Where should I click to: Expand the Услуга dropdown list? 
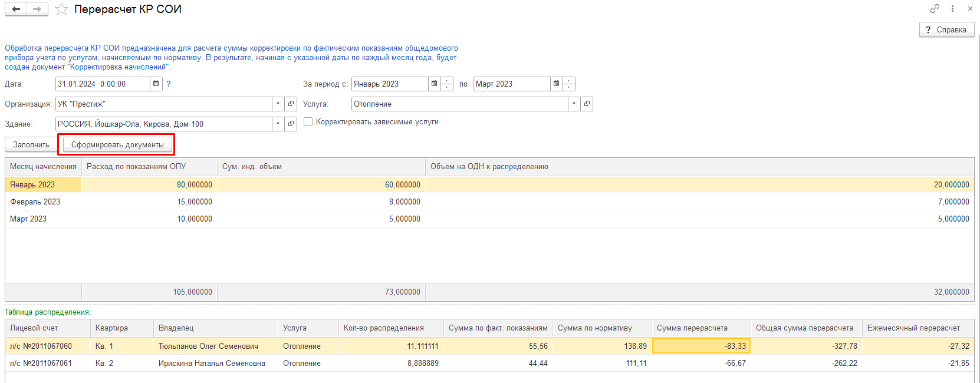(574, 104)
